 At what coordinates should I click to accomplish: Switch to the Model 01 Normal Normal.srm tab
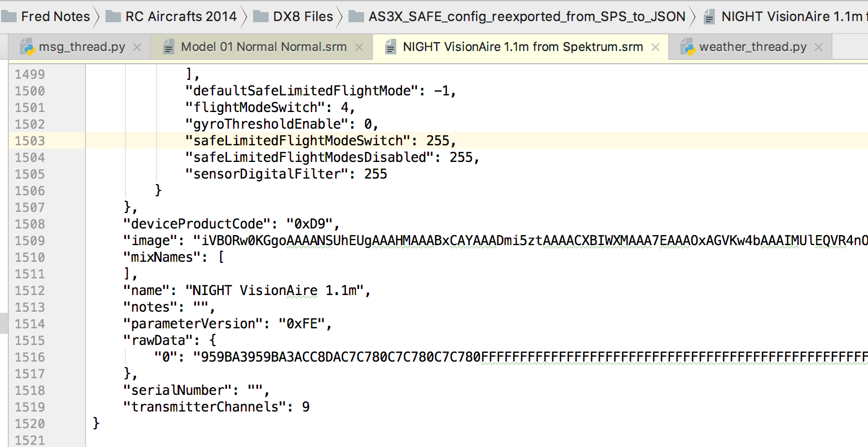264,47
